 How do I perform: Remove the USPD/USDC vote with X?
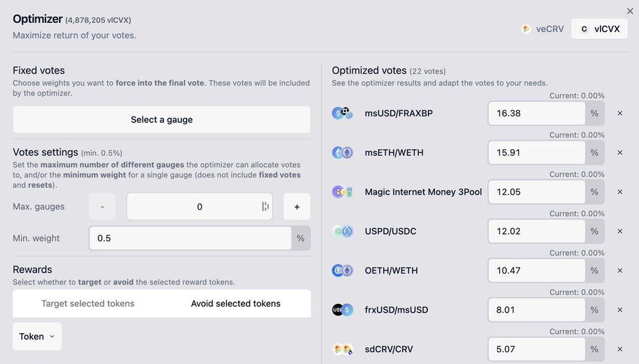pyautogui.click(x=620, y=231)
